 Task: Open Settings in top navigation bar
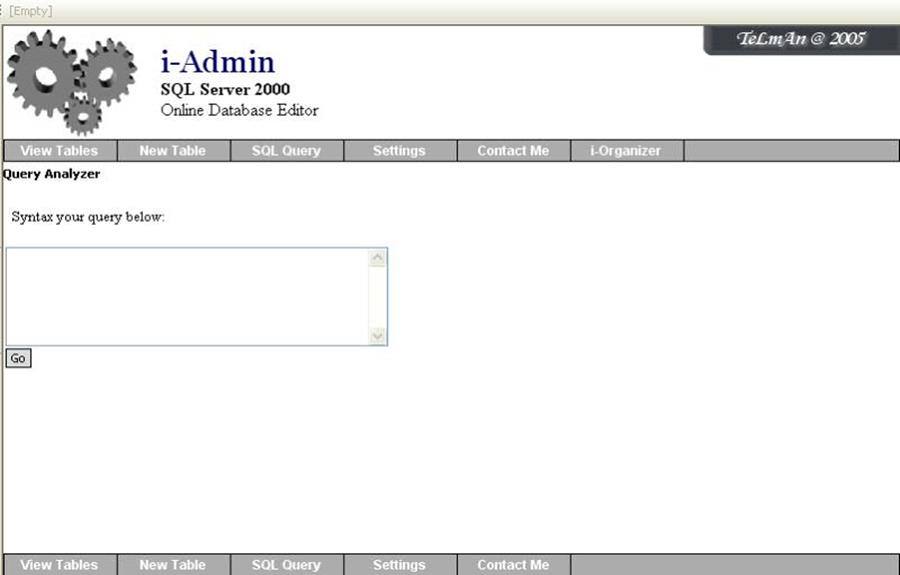399,151
